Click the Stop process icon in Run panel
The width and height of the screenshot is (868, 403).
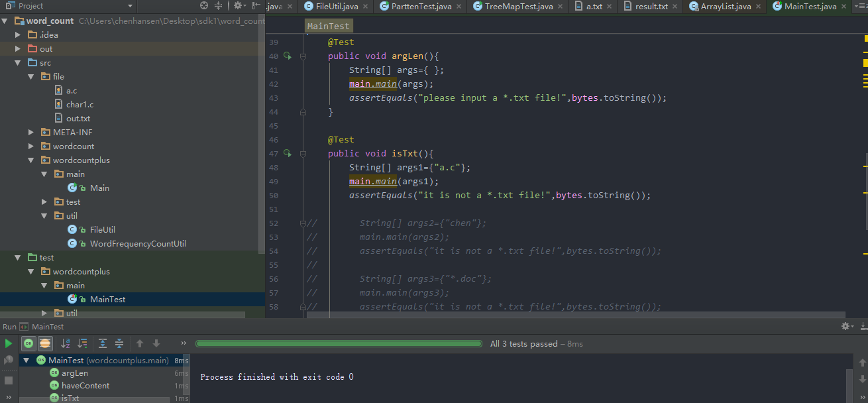[9, 380]
